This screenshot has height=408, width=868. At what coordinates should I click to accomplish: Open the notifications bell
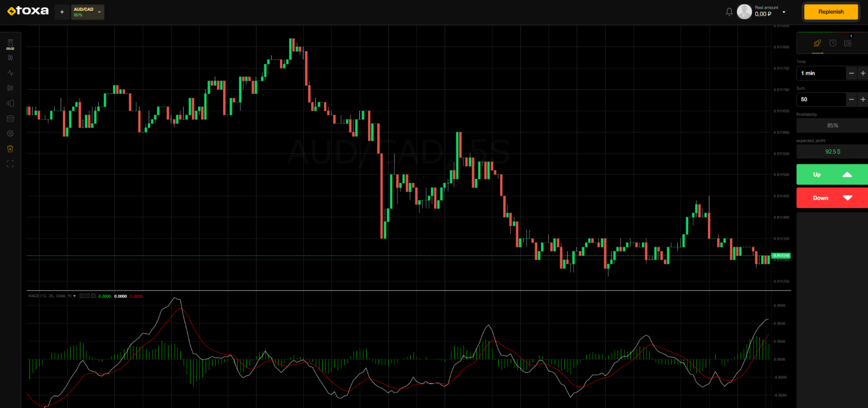coord(729,12)
